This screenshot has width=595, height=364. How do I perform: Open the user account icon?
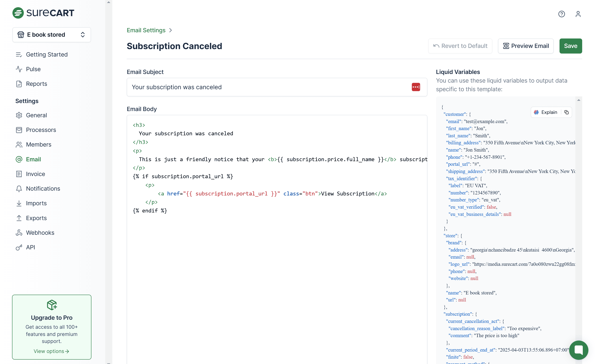point(578,14)
